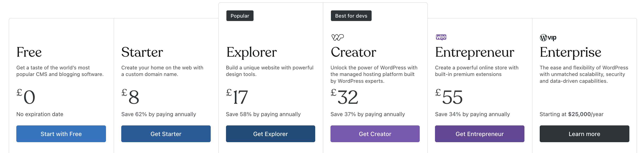Click the Explorer plan heading
The width and height of the screenshot is (644, 153).
tap(251, 52)
